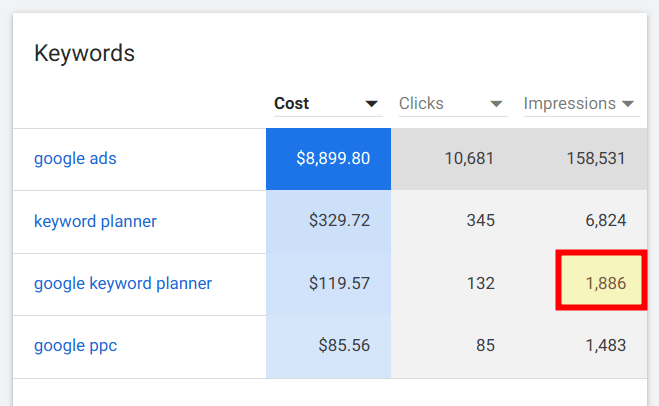Select the 85 clicks value
Viewport: 659px width, 406px height.
(485, 345)
